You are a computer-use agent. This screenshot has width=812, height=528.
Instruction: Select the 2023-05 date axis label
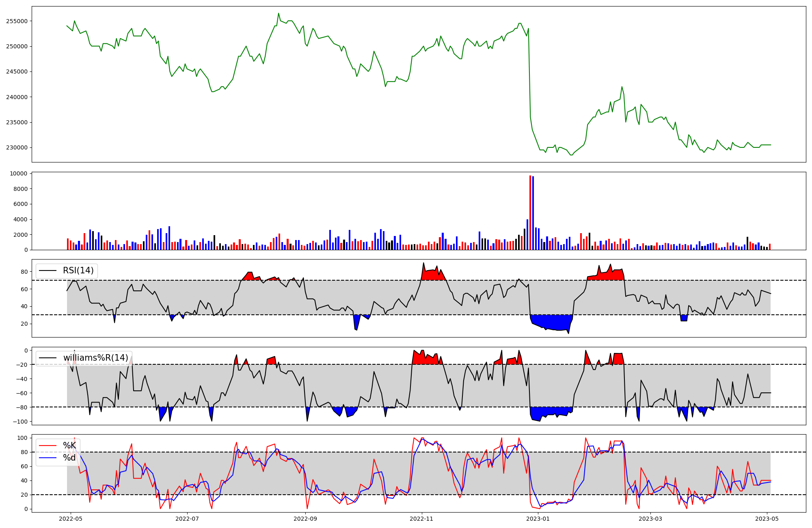click(x=767, y=519)
